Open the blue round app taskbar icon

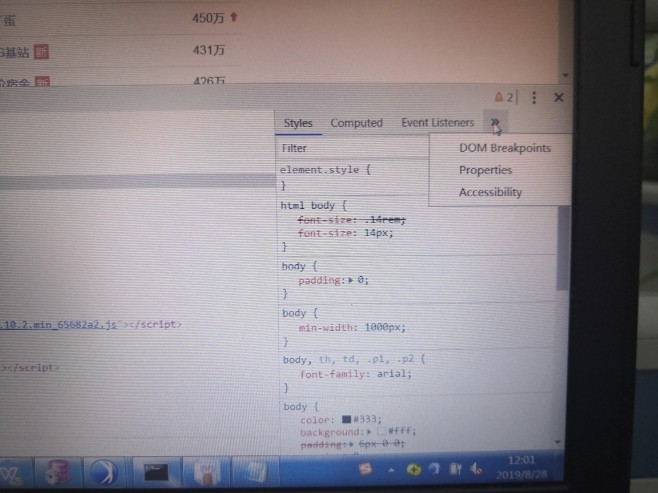click(x=104, y=472)
